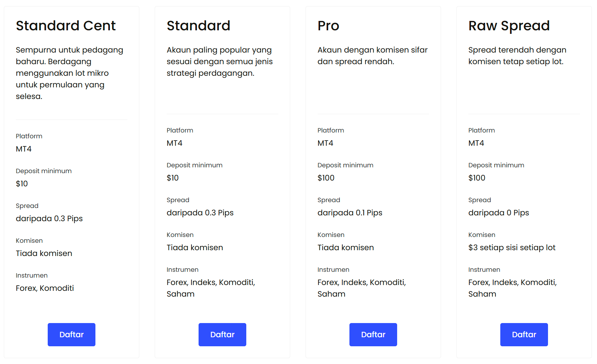The image size is (597, 364).
Task: Register via Daftar on Standard account card
Action: [x=222, y=335]
